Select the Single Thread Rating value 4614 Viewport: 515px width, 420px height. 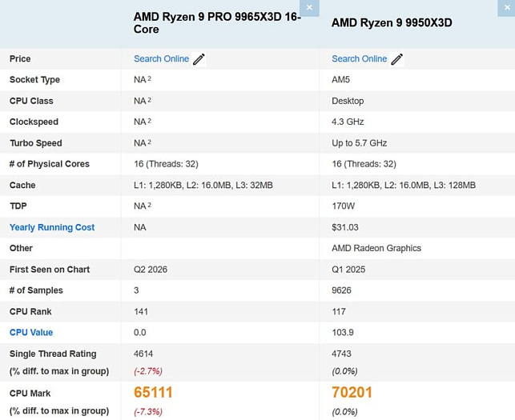click(x=143, y=354)
